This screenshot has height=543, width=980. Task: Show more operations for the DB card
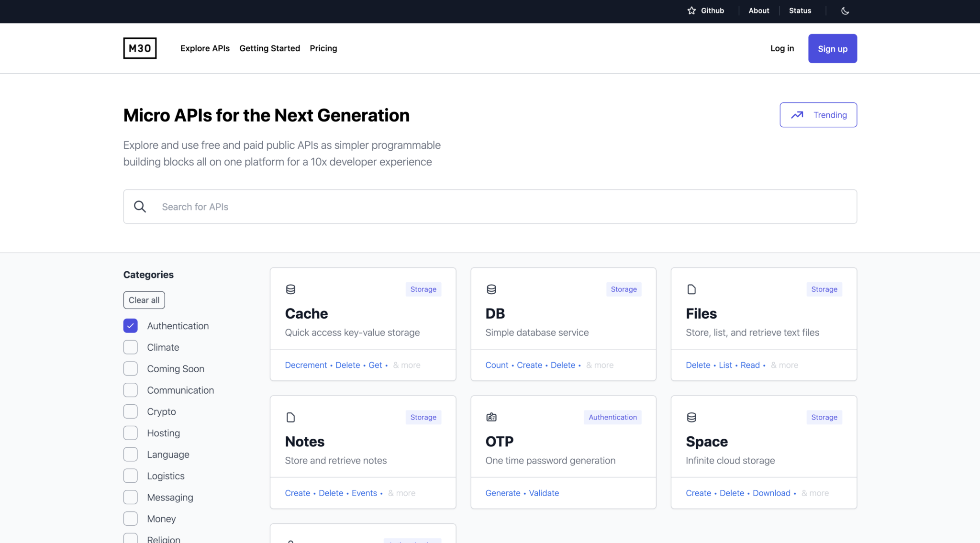pos(600,365)
